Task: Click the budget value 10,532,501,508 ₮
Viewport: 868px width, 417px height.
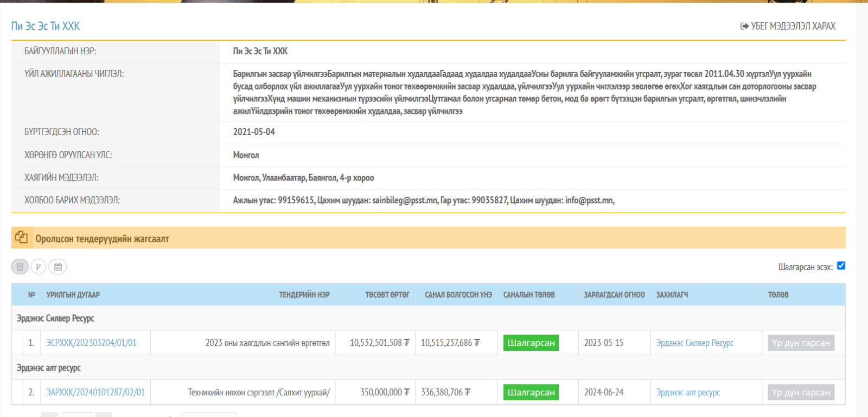Action: [380, 343]
